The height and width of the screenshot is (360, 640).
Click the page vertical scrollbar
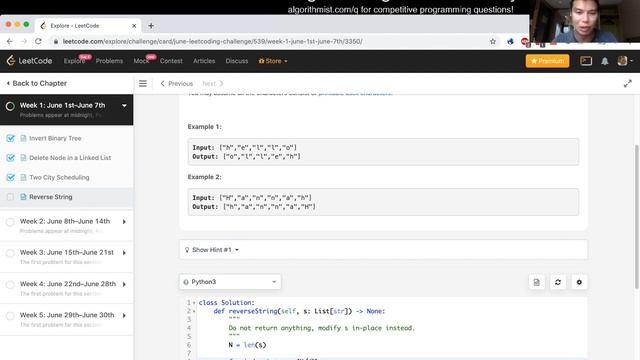point(636,216)
